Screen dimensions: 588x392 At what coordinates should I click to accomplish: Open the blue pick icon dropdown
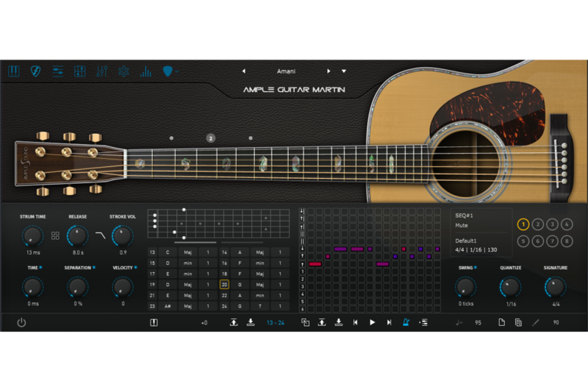170,71
